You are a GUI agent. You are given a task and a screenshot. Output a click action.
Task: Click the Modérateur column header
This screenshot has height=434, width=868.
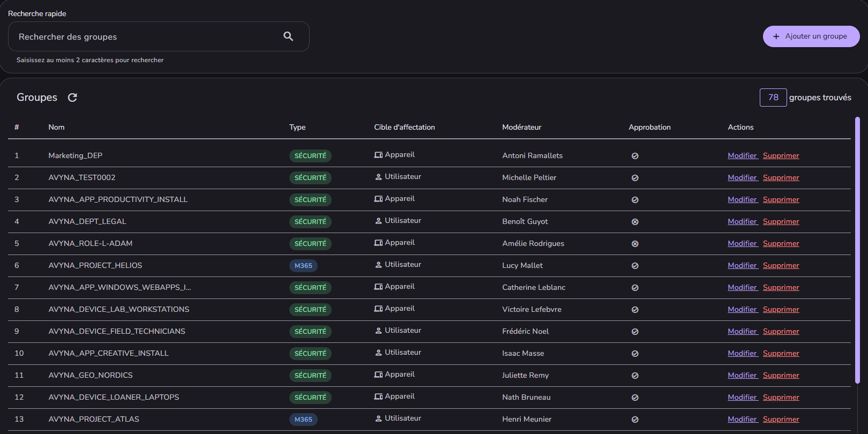pyautogui.click(x=521, y=128)
